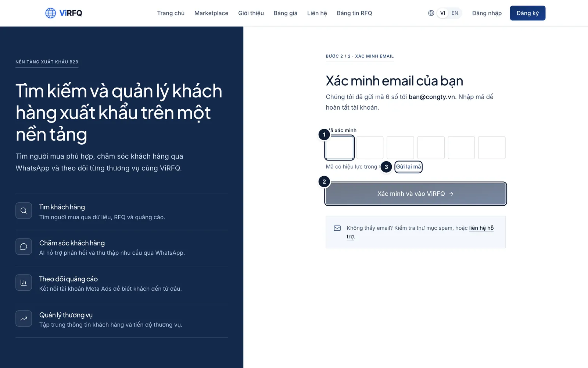The width and height of the screenshot is (588, 368).
Task: Click the Chăm sóc khách hàng feature title
Action: [x=72, y=243]
